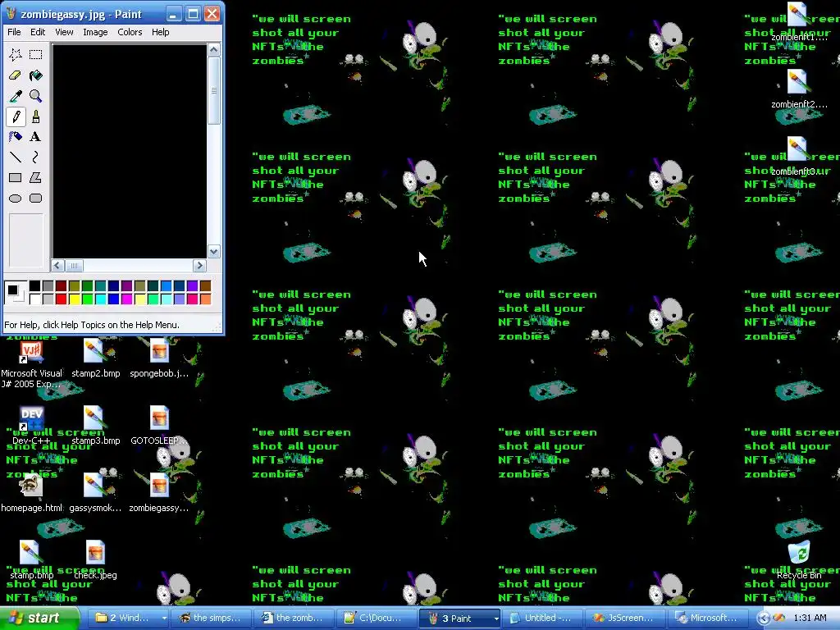Pick the cyan color swatch

(101, 299)
